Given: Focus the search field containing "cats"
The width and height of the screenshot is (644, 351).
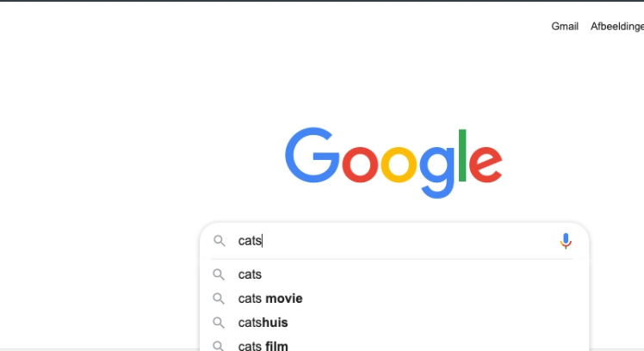Looking at the screenshot, I should 387,241.
